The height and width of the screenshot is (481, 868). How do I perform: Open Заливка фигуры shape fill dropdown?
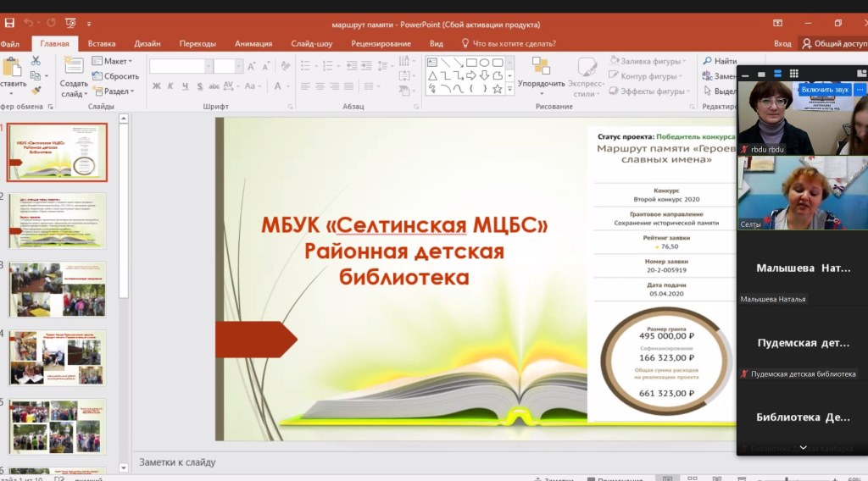point(648,61)
